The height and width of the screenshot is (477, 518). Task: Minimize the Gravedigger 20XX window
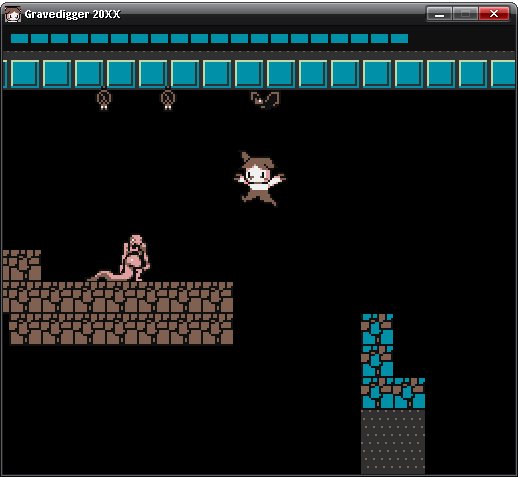439,14
